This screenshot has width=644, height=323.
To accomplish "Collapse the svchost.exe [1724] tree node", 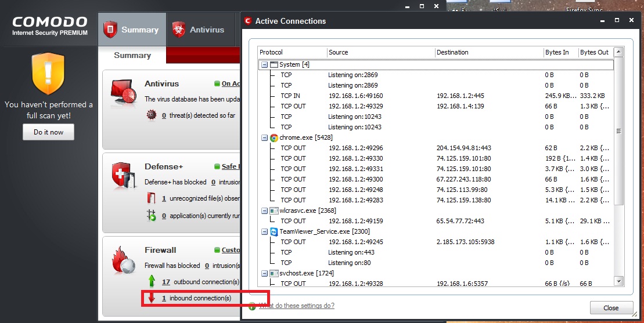I will (264, 273).
